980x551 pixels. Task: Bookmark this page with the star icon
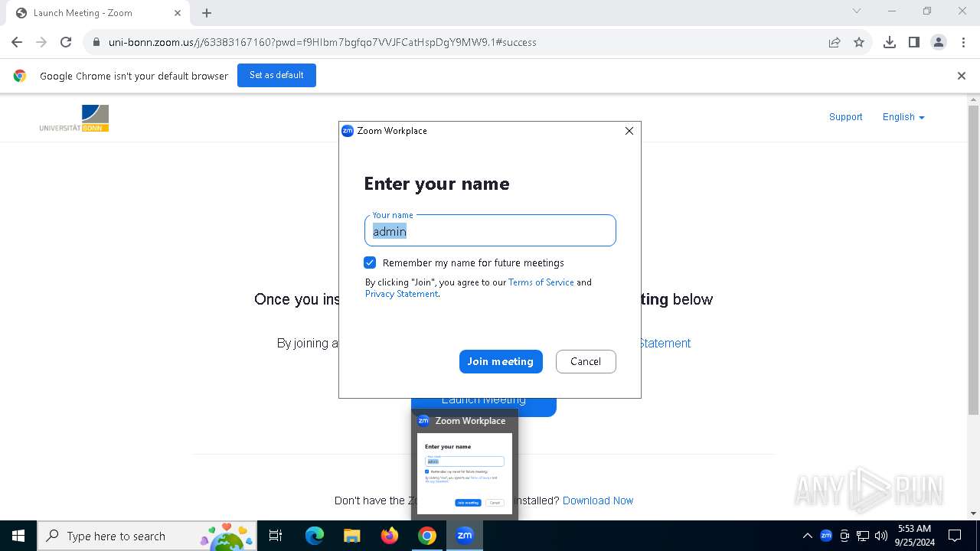point(859,42)
